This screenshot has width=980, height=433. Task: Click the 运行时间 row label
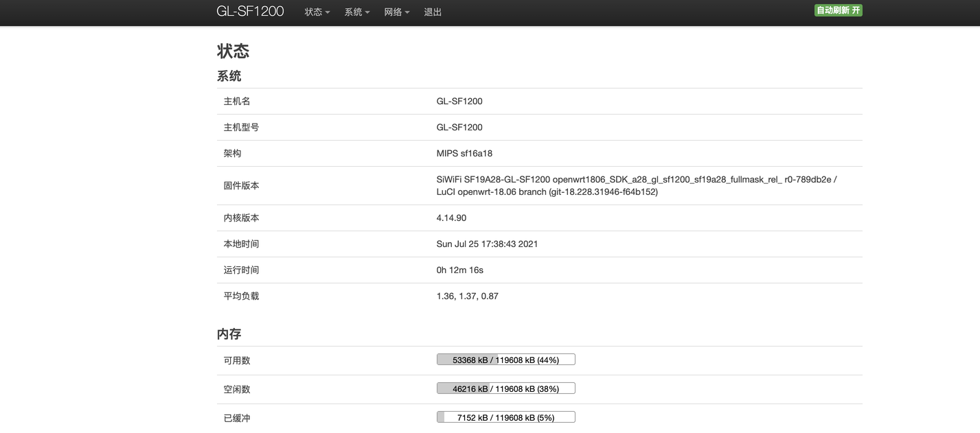click(x=242, y=270)
